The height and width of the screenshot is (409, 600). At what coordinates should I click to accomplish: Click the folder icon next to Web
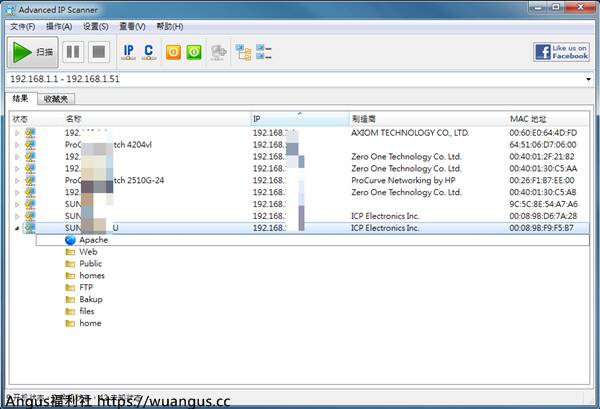[70, 252]
